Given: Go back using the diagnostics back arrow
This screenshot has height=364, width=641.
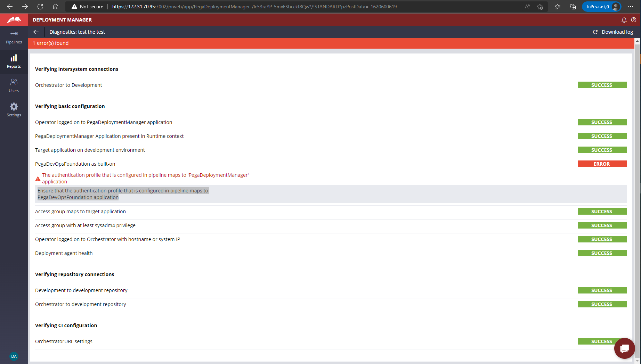Looking at the screenshot, I should click(36, 32).
